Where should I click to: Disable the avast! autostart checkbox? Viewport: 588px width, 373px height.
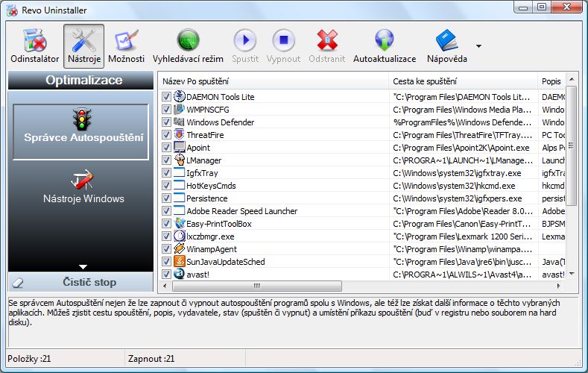coord(166,275)
